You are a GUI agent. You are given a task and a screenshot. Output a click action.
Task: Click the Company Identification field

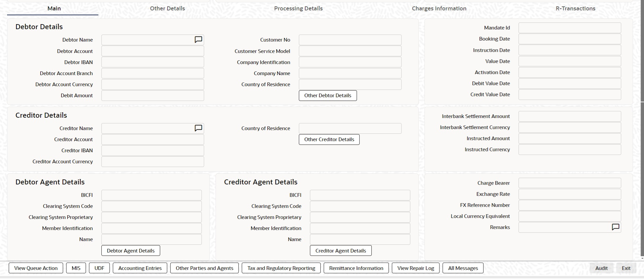pyautogui.click(x=350, y=62)
